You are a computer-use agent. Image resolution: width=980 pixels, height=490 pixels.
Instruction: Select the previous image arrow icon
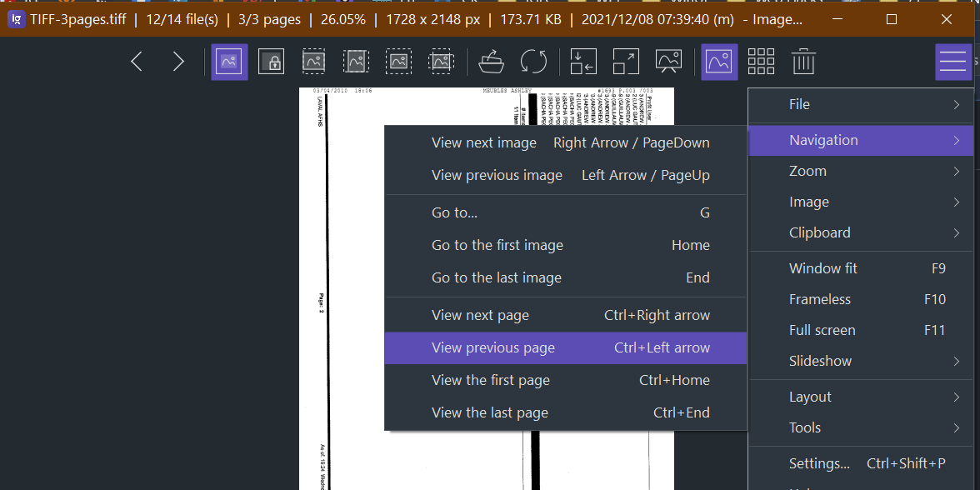(136, 61)
